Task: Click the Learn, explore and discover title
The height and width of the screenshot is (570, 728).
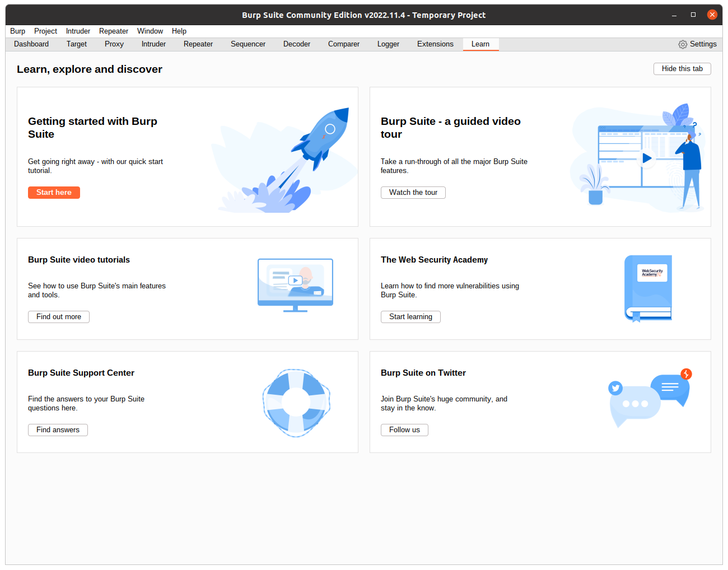Action: click(x=90, y=69)
